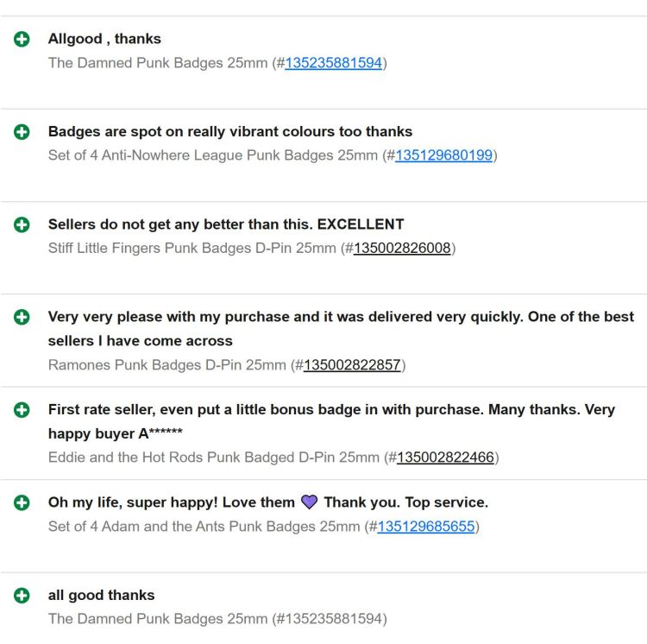The image size is (647, 644).
Task: Click the "Allgood , thanks" feedback comment
Action: click(104, 39)
